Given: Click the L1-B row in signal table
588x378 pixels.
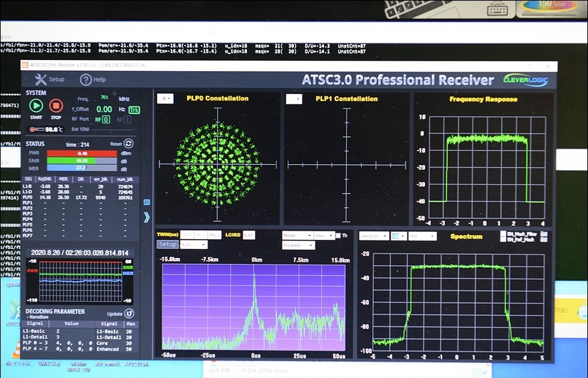Looking at the screenshot, I should (79, 186).
